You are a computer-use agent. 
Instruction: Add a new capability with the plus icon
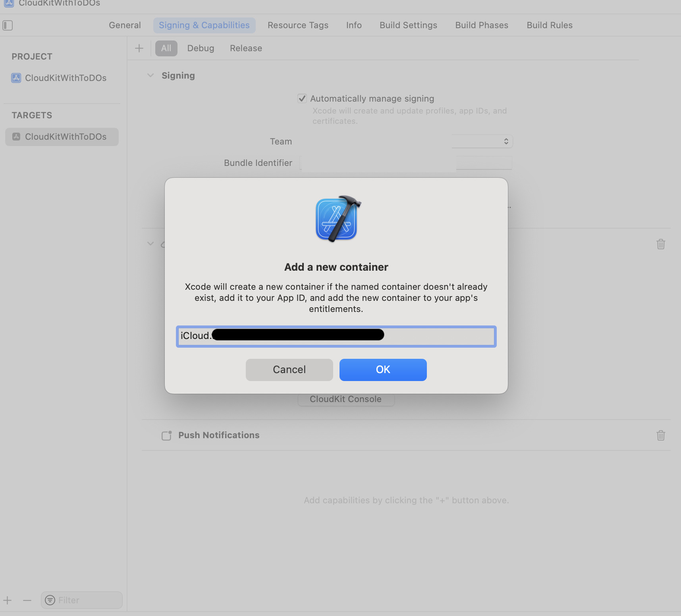tap(139, 48)
